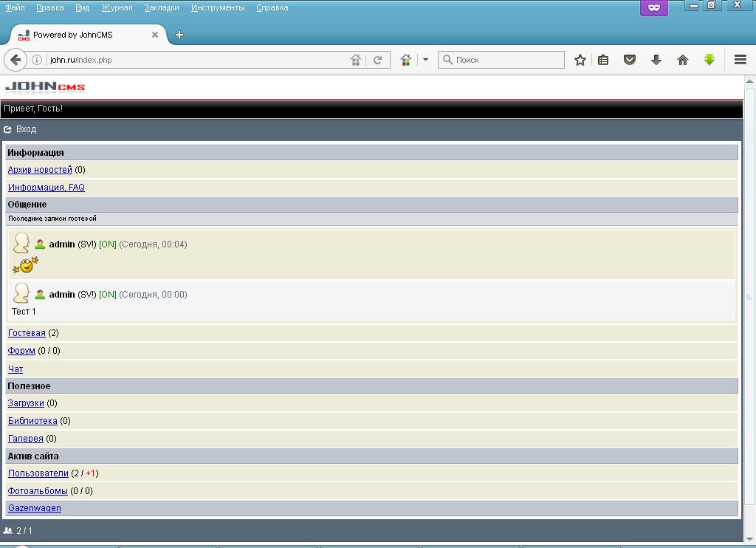Screen dimensions: 756x548
Task: Click the Gazenwagen footer link
Action: (x=34, y=508)
